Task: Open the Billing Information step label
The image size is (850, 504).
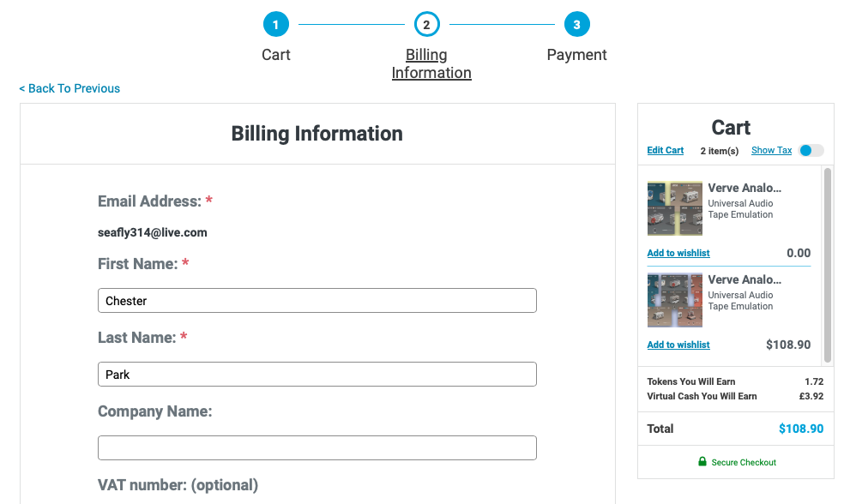Action: (431, 63)
